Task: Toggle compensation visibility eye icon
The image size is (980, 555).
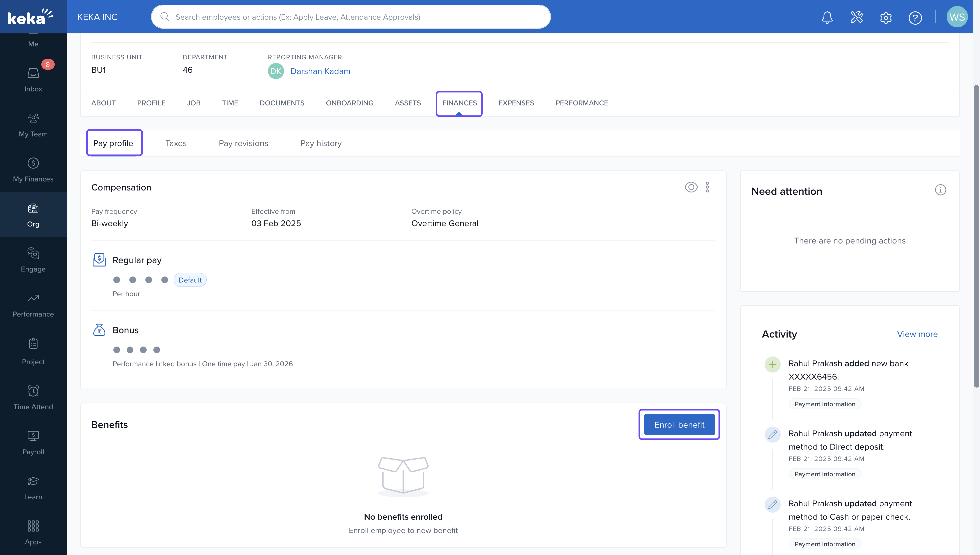Action: pyautogui.click(x=691, y=187)
